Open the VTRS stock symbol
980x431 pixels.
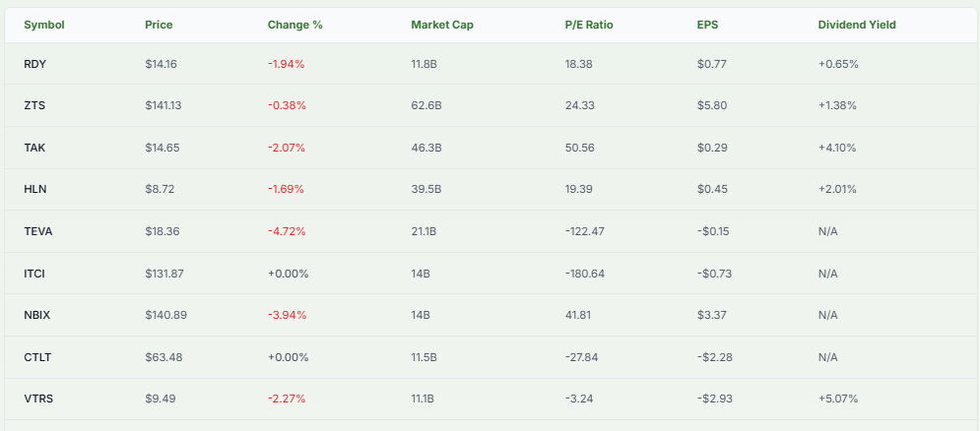[37, 399]
